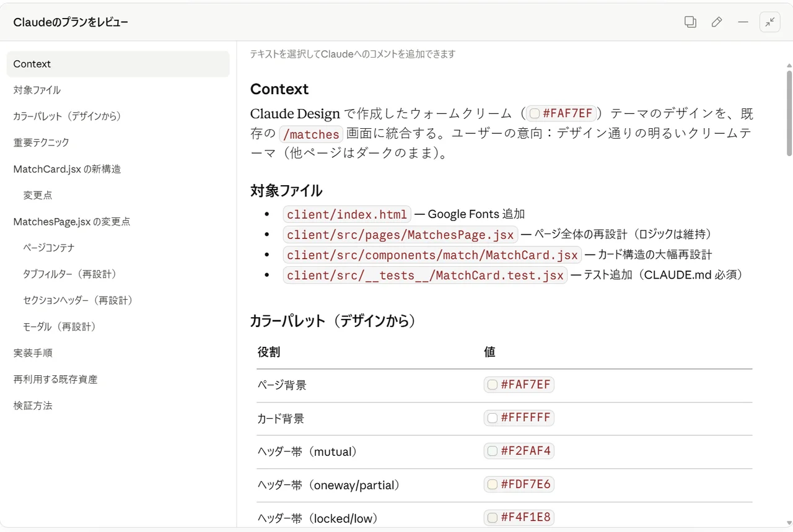
Task: Click the /matches inline code chip
Action: 310,134
